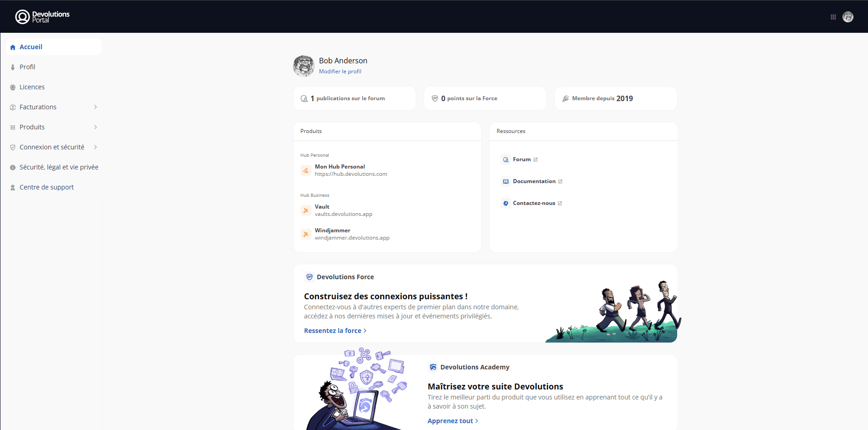Click the Modifier le profil link
868x430 pixels.
(340, 72)
